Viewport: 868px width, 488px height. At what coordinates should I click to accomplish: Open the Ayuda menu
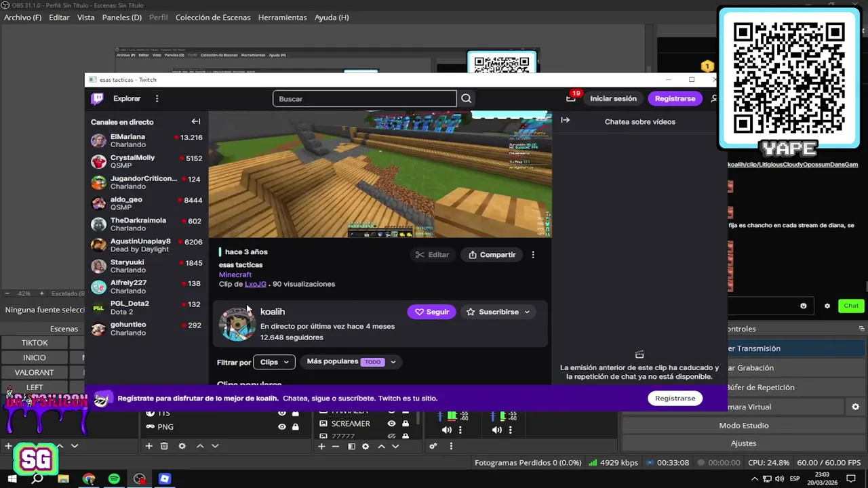coord(332,17)
